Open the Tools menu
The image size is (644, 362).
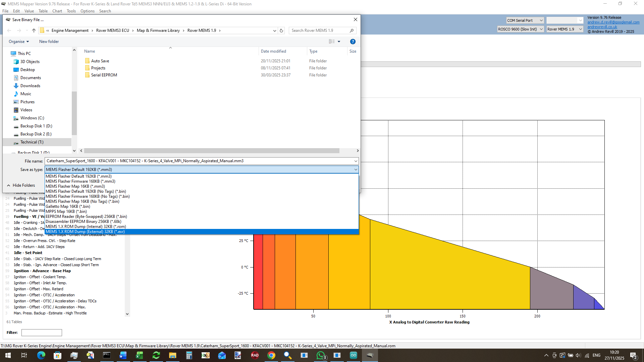(71, 11)
